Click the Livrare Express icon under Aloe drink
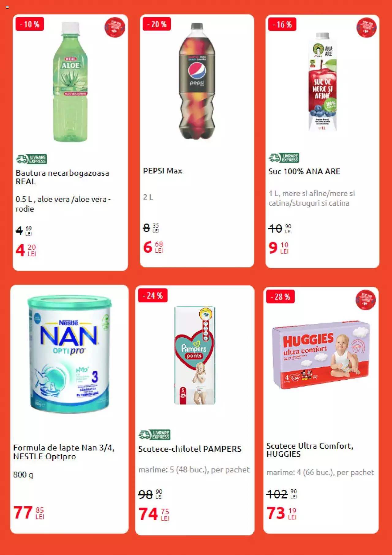392x555 pixels. pos(31,159)
